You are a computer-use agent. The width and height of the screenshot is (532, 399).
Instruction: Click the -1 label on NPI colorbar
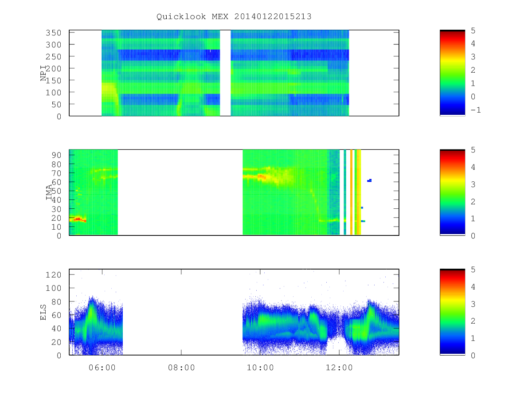[x=475, y=110]
